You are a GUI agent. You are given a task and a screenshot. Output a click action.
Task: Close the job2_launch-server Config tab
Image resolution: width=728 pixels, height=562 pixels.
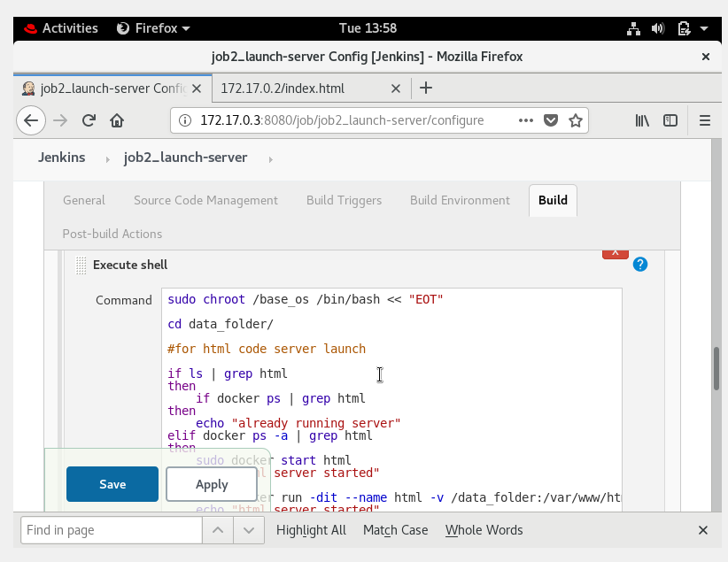click(197, 89)
